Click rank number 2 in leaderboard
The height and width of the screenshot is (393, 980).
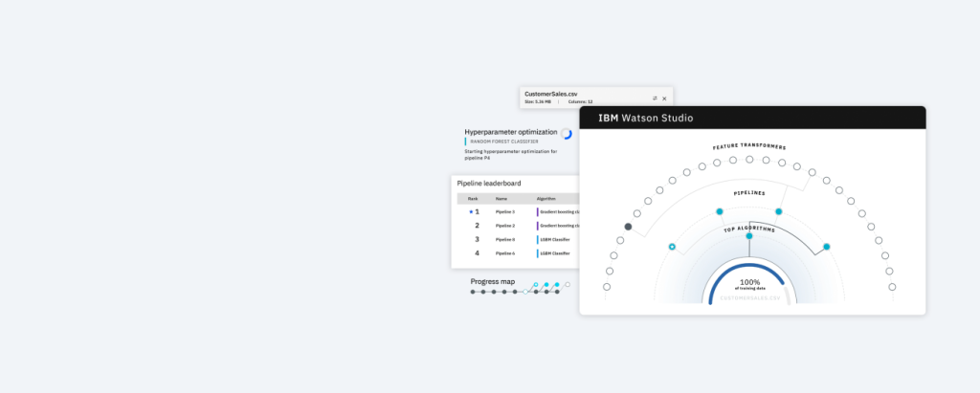[477, 226]
